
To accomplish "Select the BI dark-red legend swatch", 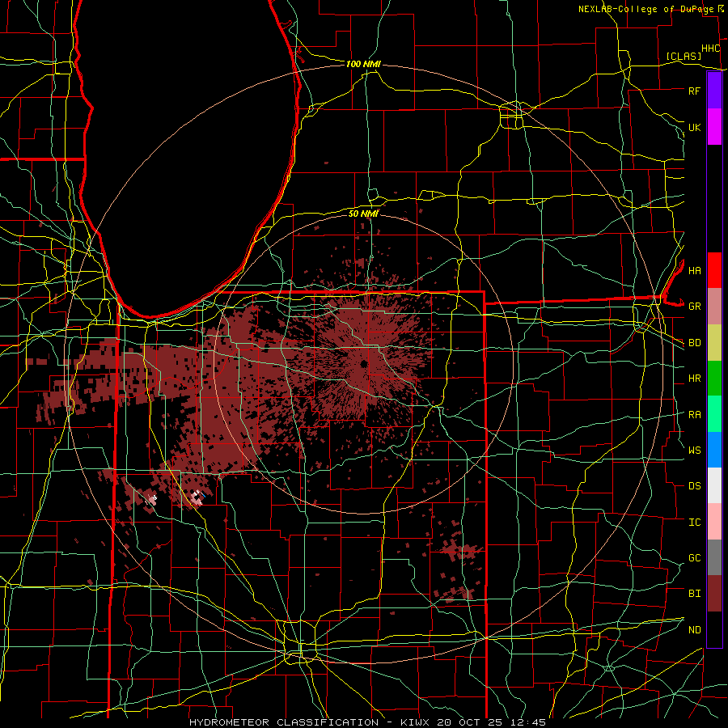I will click(714, 594).
